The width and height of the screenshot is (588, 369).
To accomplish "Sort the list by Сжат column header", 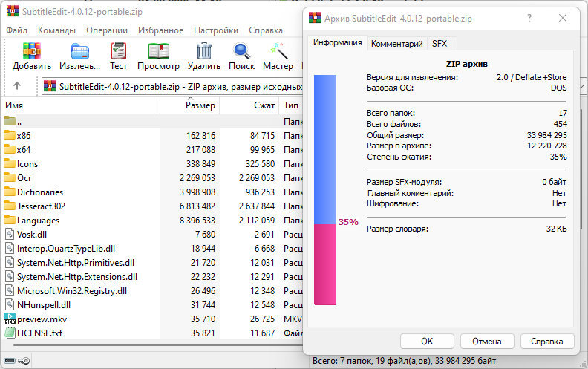I will click(x=249, y=105).
